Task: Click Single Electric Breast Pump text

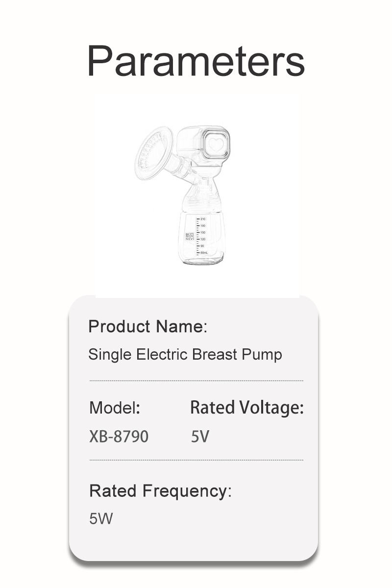Action: (185, 354)
